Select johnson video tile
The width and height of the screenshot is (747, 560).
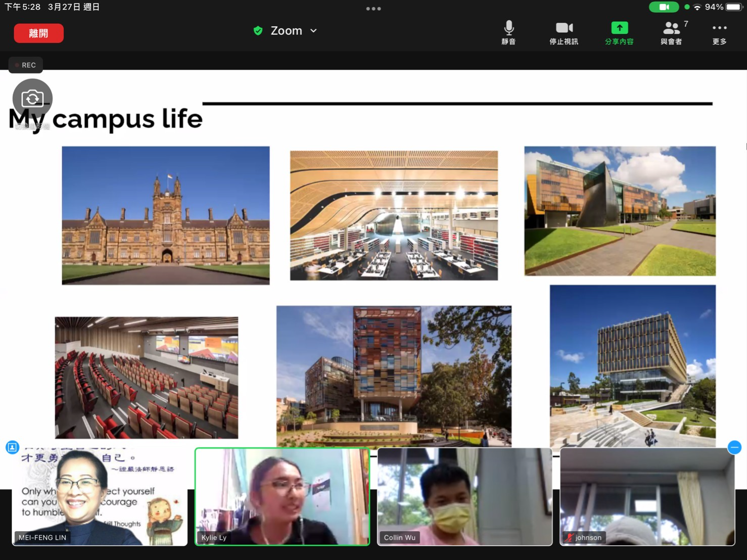[647, 497]
